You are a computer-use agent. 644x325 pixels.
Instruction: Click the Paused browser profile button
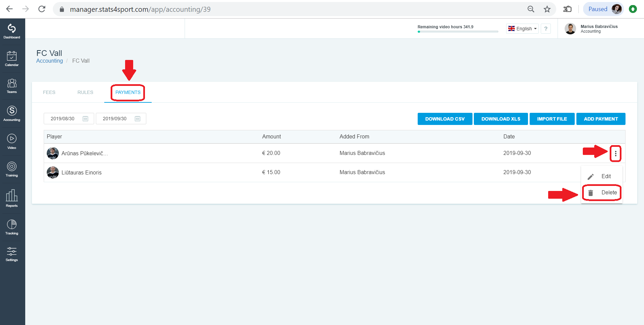pyautogui.click(x=603, y=9)
